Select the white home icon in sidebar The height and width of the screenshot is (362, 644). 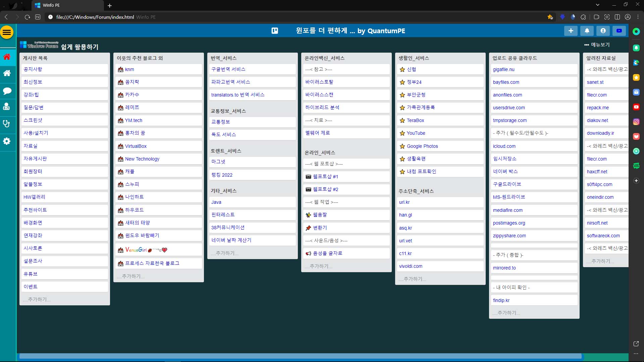coord(7,73)
